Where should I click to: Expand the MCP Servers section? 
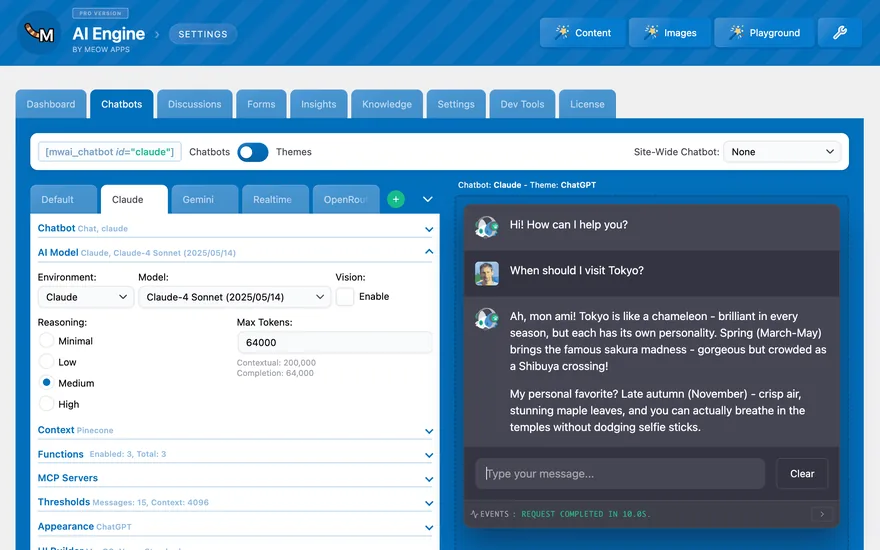(x=235, y=478)
